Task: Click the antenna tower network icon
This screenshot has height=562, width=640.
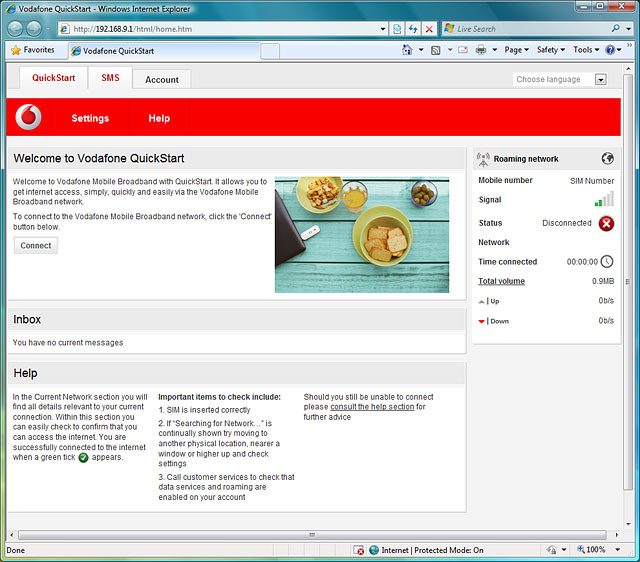Action: click(483, 159)
